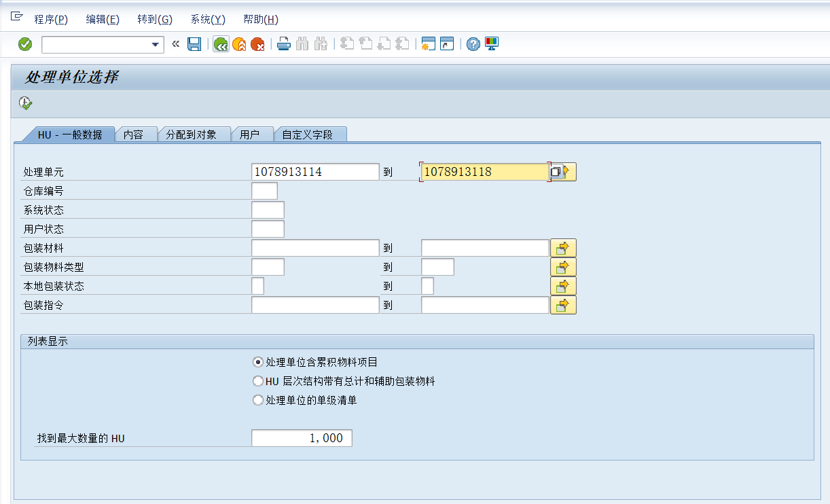
Task: Click the Cancel (red X) toolbar icon
Action: [257, 43]
